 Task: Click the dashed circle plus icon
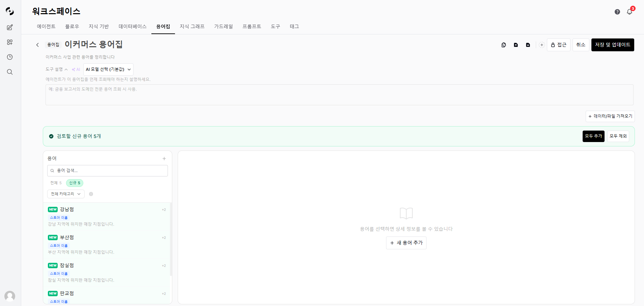pos(541,45)
